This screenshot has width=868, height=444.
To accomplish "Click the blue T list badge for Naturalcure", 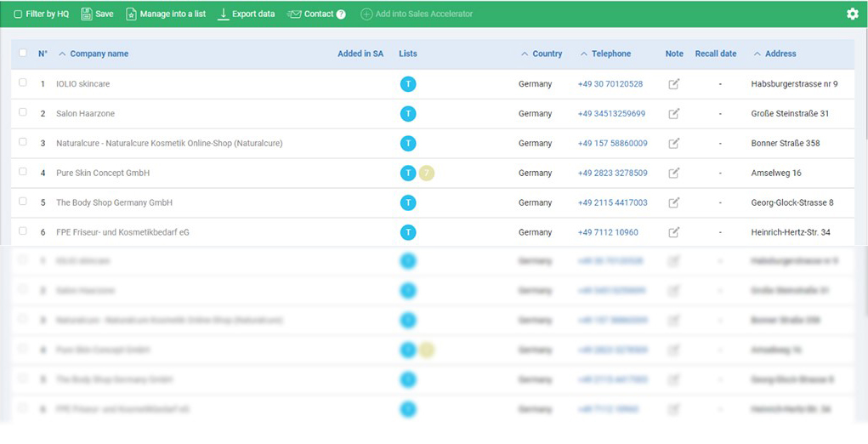I will [408, 144].
